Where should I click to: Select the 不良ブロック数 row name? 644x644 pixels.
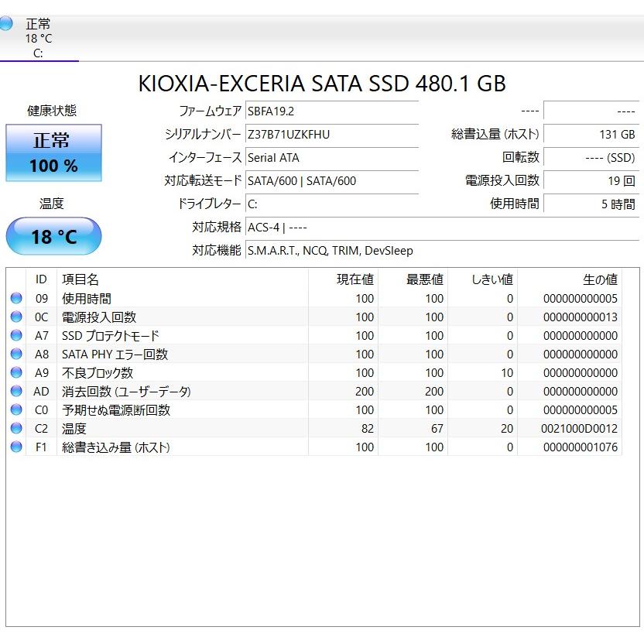[98, 373]
